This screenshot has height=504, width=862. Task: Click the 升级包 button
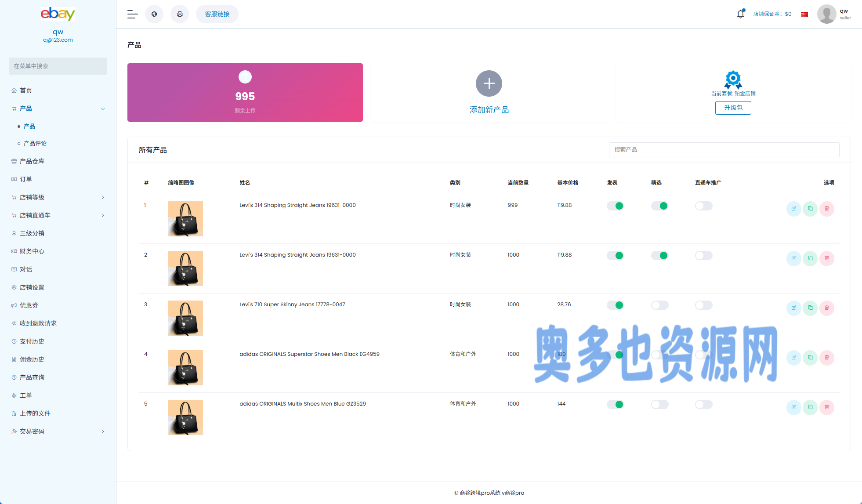tap(733, 108)
